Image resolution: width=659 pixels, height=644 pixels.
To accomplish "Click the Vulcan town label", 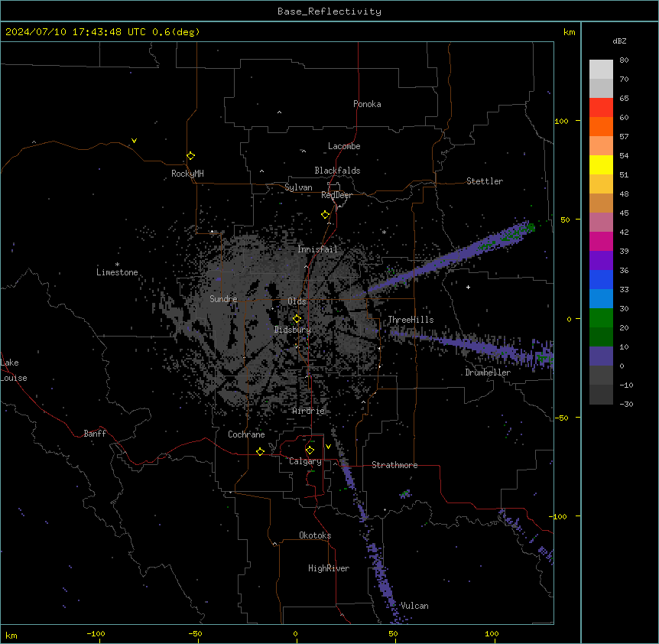I will tap(414, 606).
